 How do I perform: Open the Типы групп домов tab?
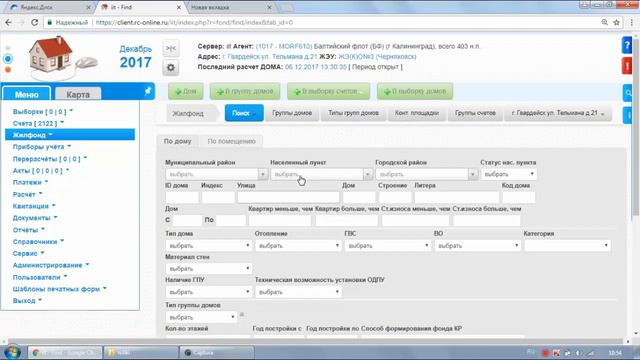(353, 113)
